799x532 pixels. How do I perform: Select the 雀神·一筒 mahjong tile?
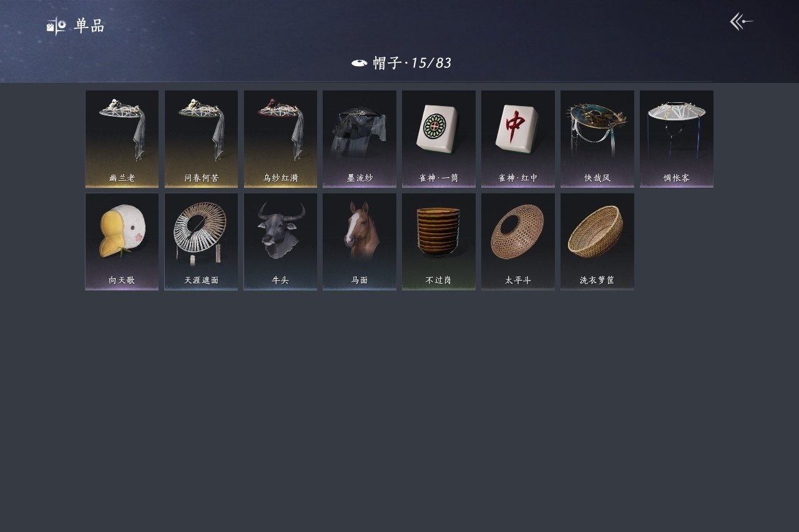[439, 139]
